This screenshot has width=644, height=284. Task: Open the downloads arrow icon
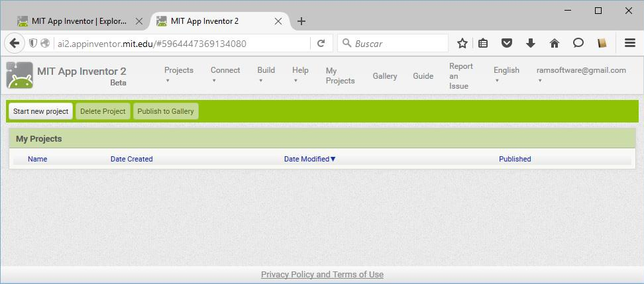tap(531, 43)
